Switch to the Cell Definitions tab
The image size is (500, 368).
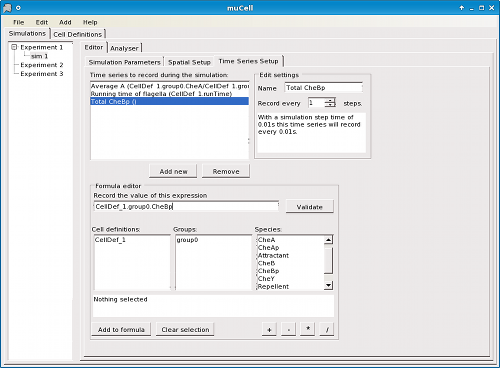tap(78, 34)
